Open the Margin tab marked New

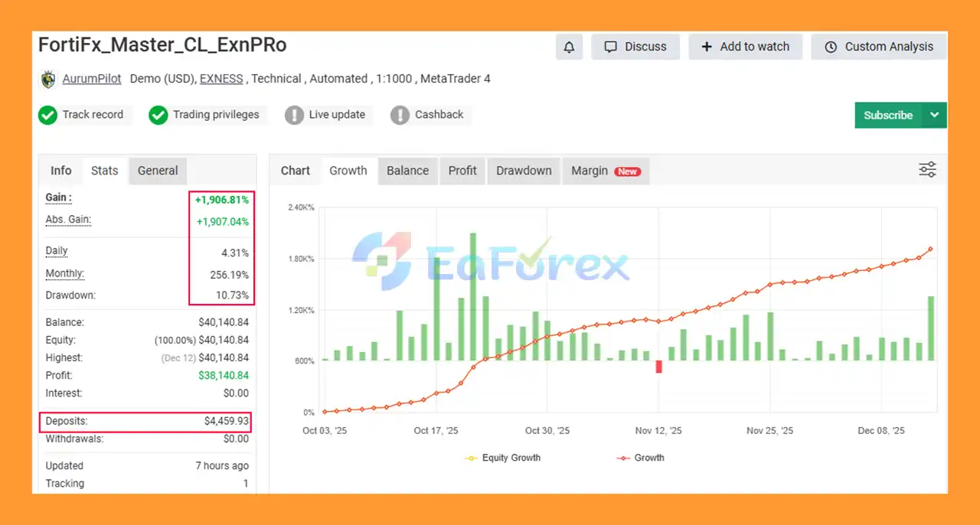605,171
